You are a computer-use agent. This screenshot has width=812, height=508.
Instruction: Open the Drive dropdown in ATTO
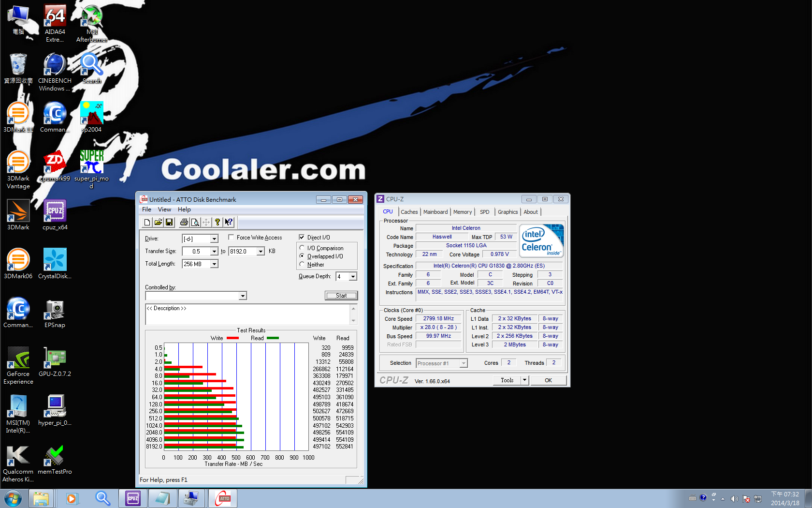(x=214, y=239)
